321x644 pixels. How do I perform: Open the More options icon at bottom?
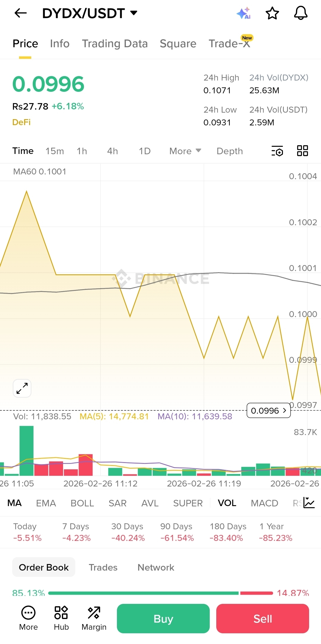point(29,618)
